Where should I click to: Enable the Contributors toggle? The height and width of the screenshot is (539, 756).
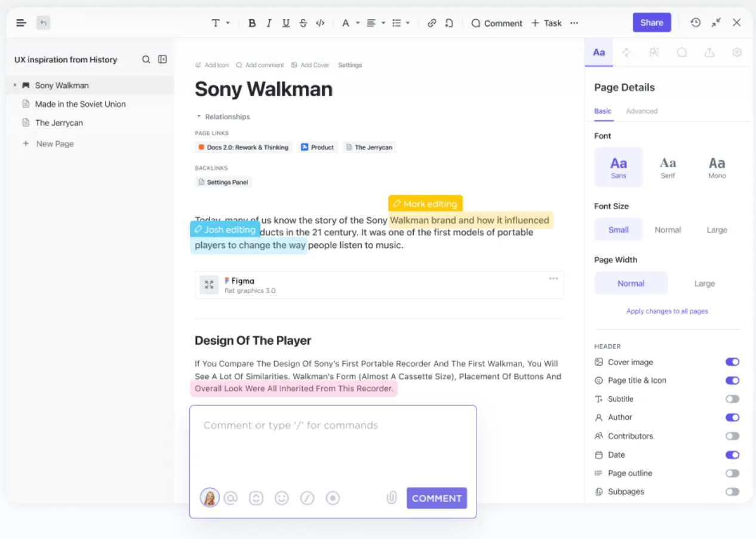(x=732, y=436)
